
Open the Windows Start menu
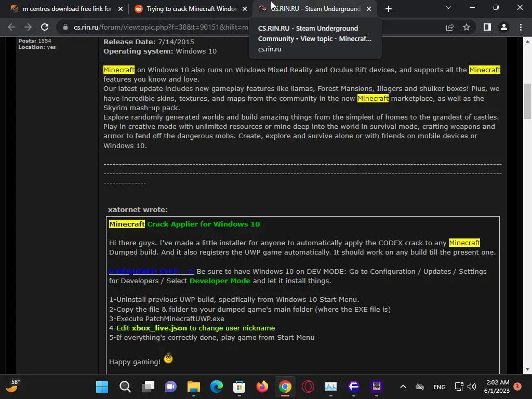(102, 387)
